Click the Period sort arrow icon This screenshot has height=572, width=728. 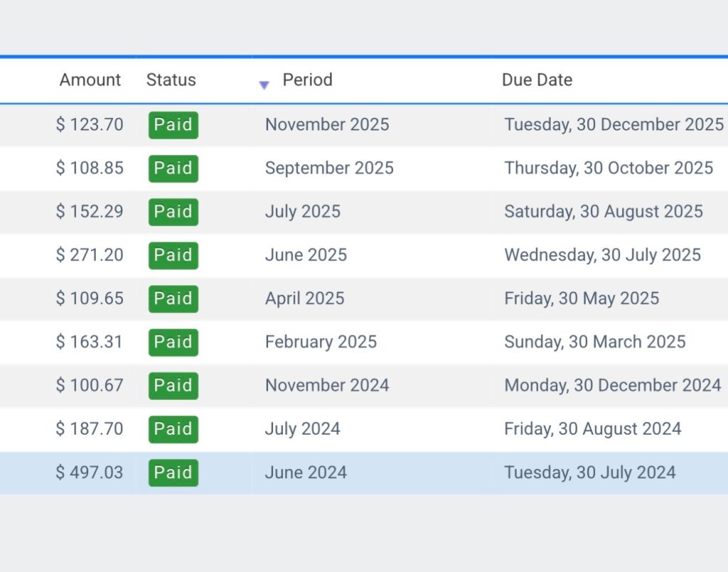tap(264, 85)
